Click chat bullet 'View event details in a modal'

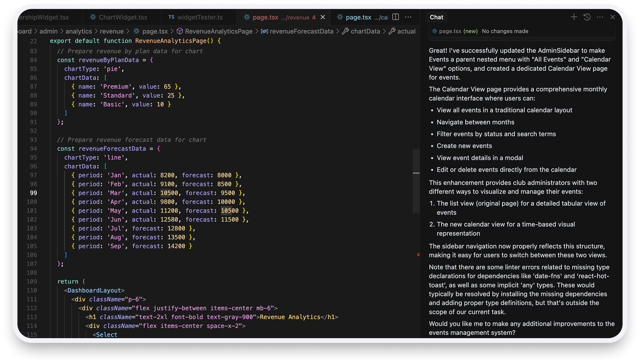[x=480, y=158]
